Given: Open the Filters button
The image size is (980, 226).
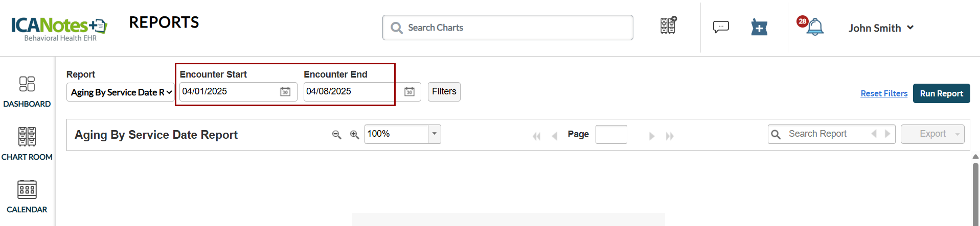Looking at the screenshot, I should coord(444,92).
